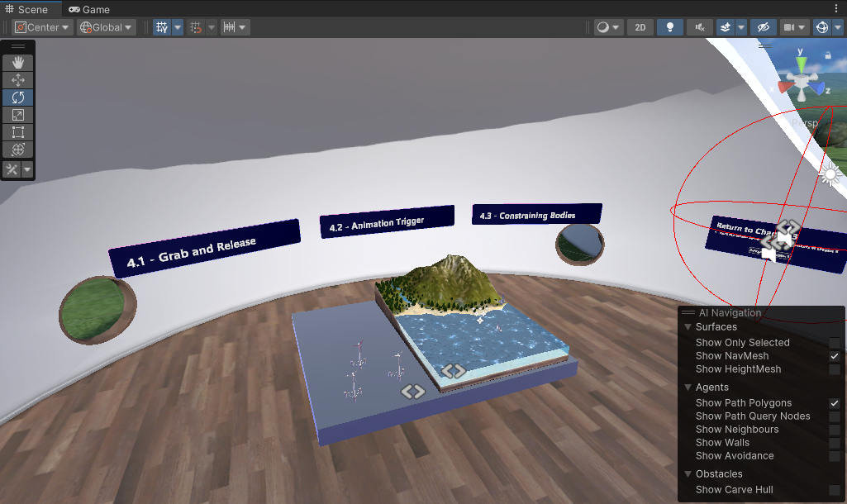Select the mountain island terrain model
847x504 pixels.
[447, 288]
